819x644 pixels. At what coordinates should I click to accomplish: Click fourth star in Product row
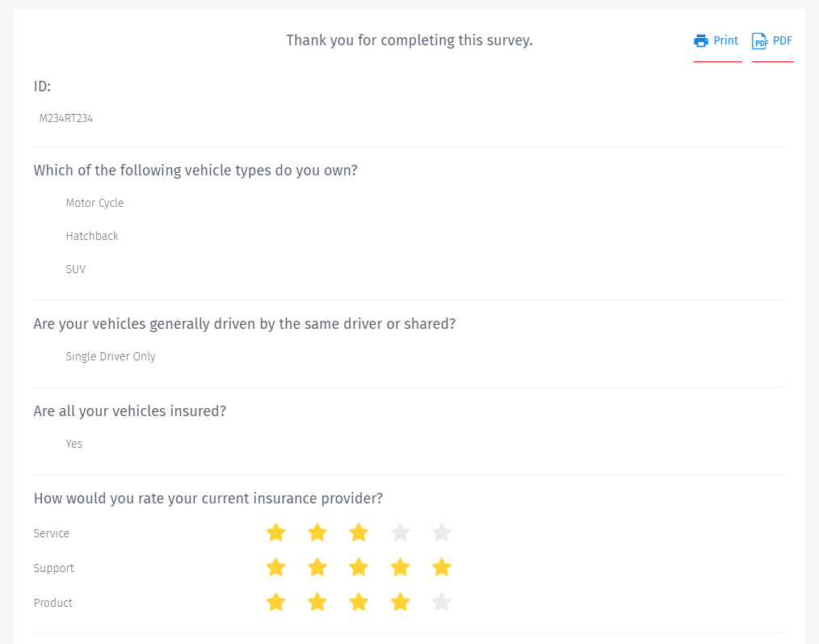[400, 602]
